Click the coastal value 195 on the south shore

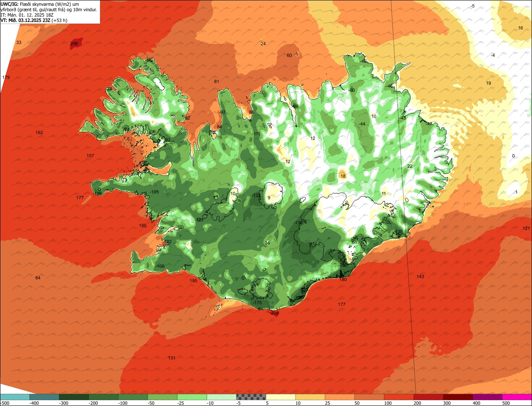point(193,281)
